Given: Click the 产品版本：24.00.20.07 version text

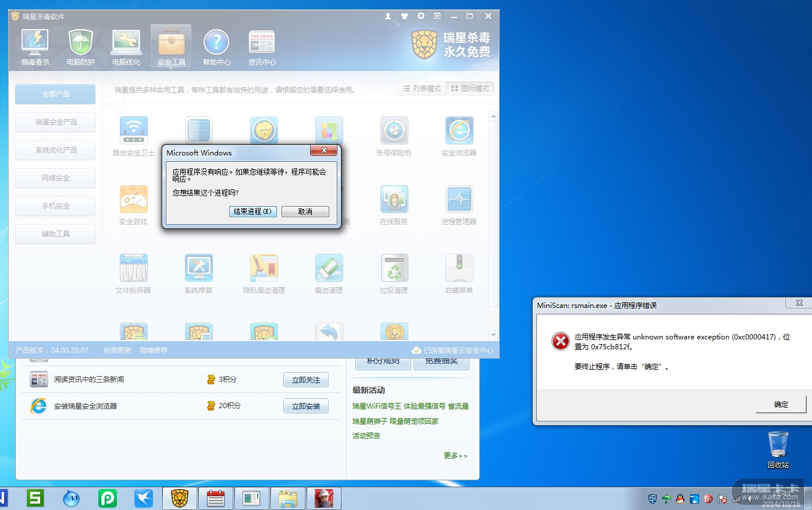Looking at the screenshot, I should (52, 350).
